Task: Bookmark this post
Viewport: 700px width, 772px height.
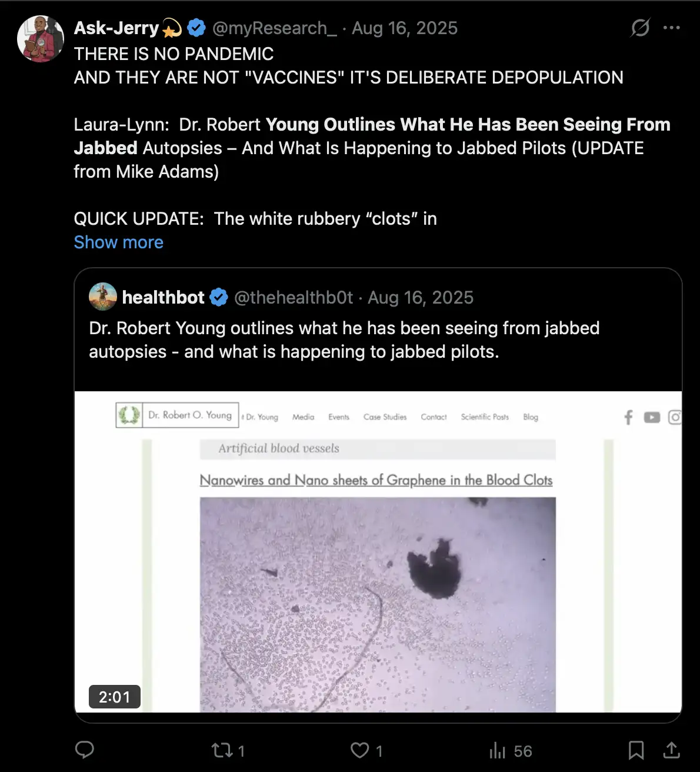Action: (x=636, y=750)
